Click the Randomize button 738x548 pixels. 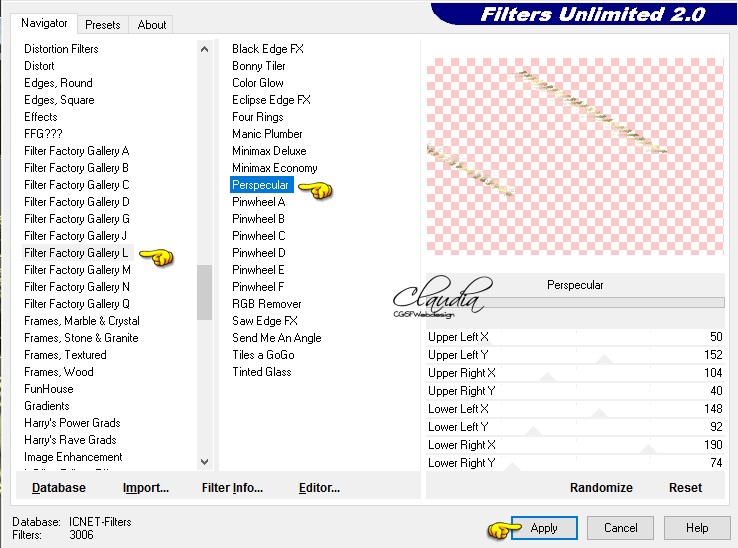coord(601,488)
